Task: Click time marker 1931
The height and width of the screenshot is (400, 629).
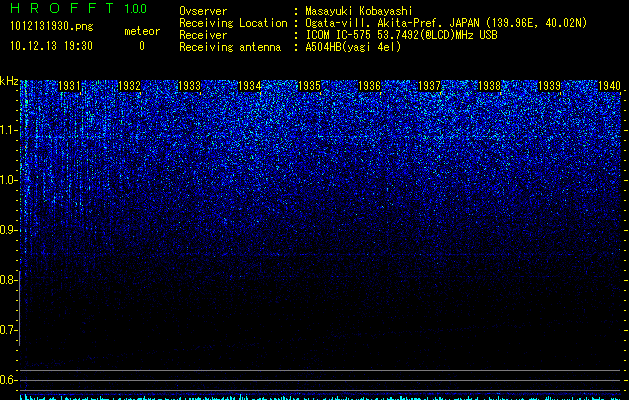Action: [x=69, y=85]
